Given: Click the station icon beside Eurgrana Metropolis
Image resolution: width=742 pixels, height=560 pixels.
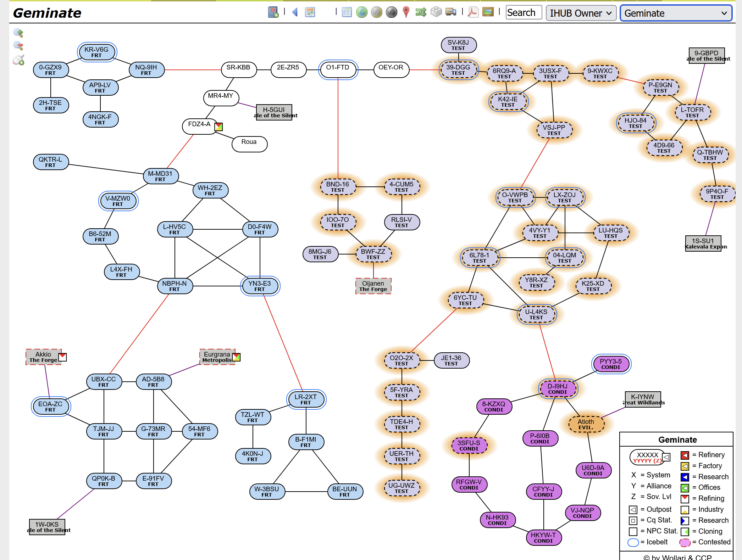Looking at the screenshot, I should tap(236, 357).
